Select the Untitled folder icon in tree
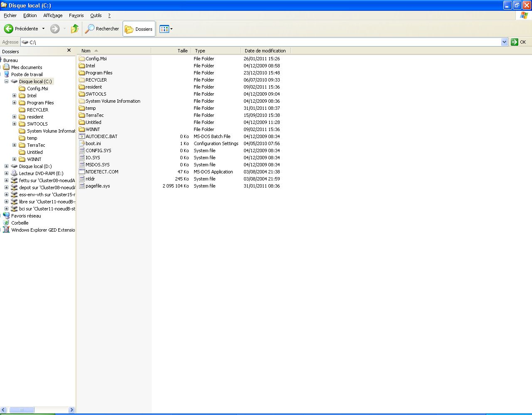The width and height of the screenshot is (532, 415). pos(22,152)
